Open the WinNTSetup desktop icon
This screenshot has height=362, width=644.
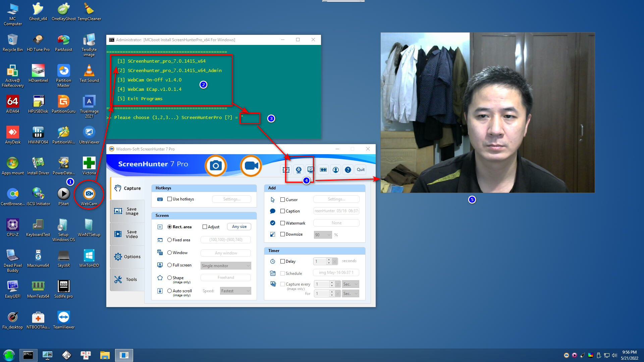pyautogui.click(x=89, y=228)
